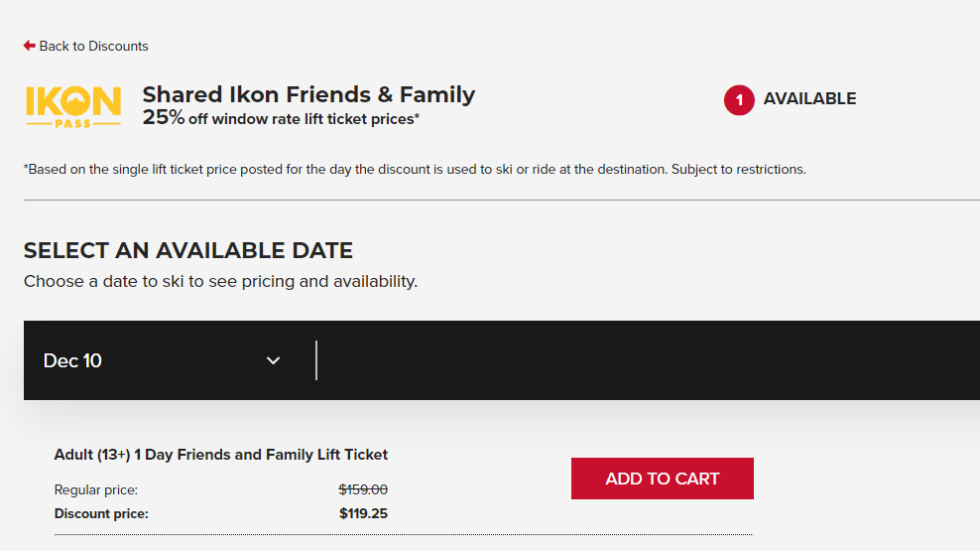Click the Select An Available Date heading
980x551 pixels.
pyautogui.click(x=188, y=250)
